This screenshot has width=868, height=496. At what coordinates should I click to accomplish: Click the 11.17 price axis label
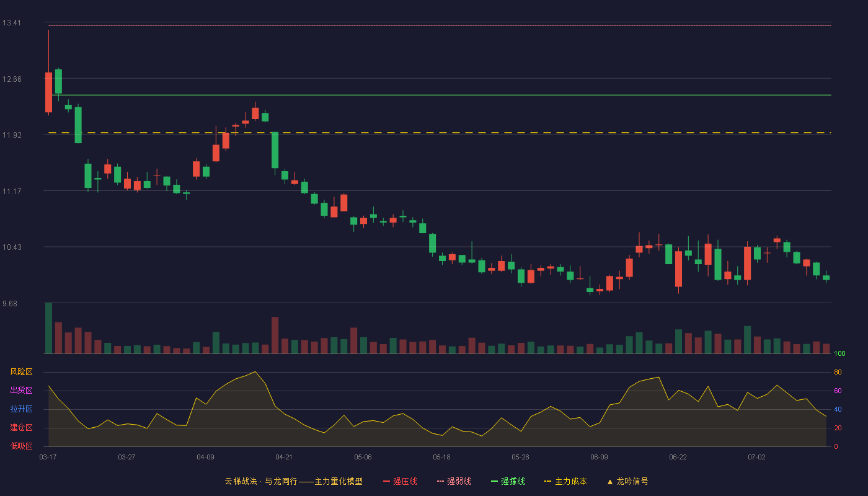(11, 191)
